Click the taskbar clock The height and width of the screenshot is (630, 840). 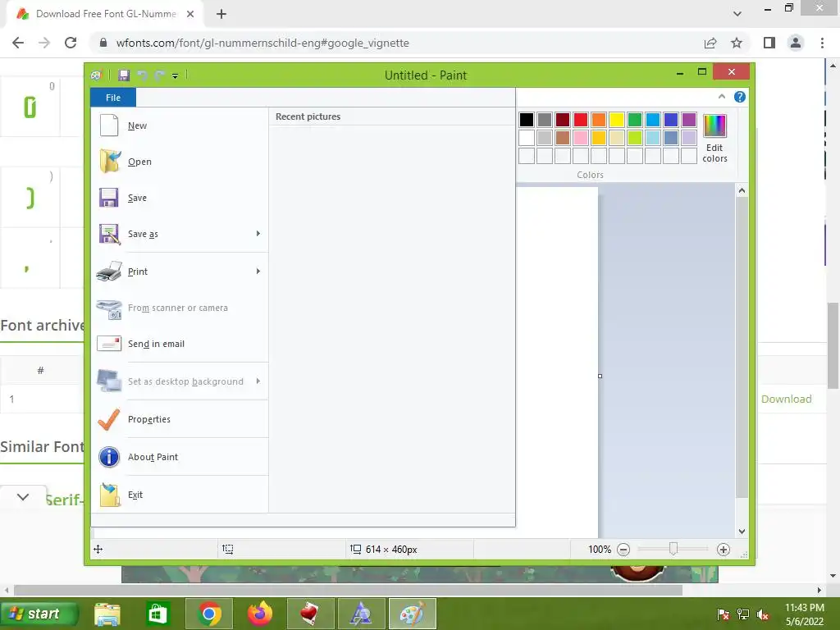[x=805, y=614]
